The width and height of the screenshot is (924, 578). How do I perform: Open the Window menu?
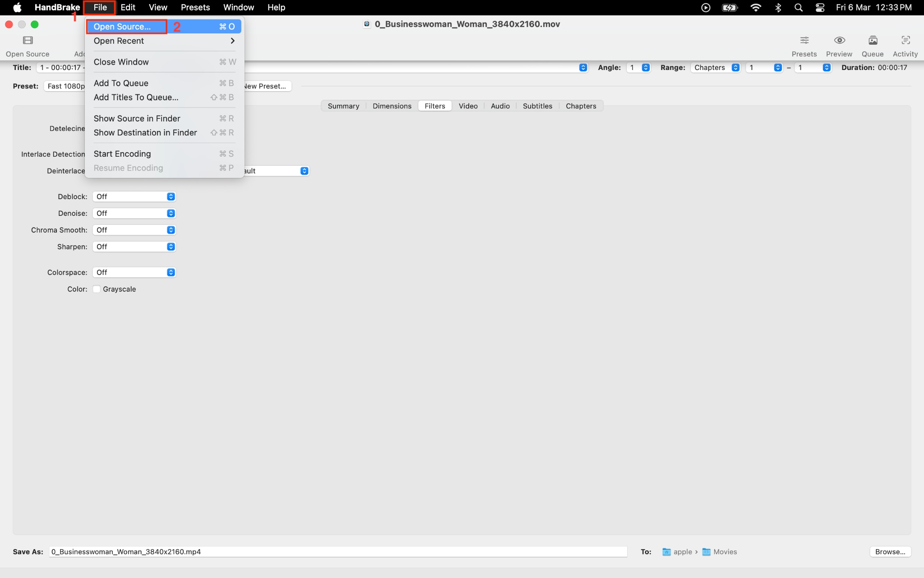pyautogui.click(x=238, y=7)
